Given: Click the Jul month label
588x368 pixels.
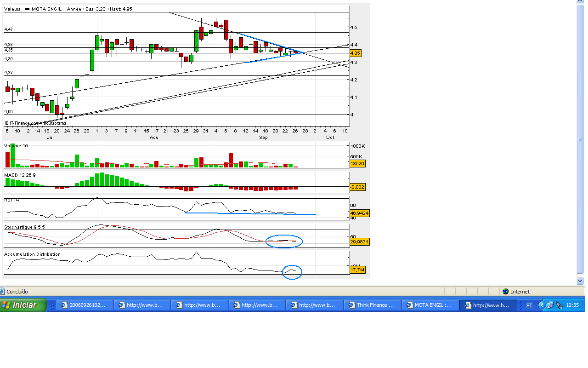Looking at the screenshot, I should (51, 137).
